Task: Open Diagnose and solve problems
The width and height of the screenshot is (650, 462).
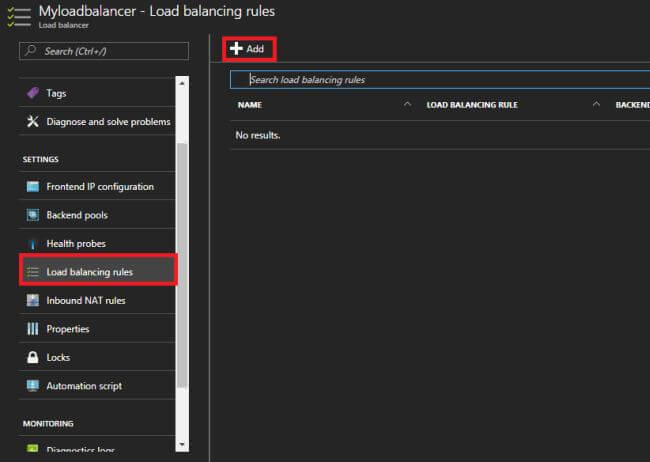Action: point(97,121)
